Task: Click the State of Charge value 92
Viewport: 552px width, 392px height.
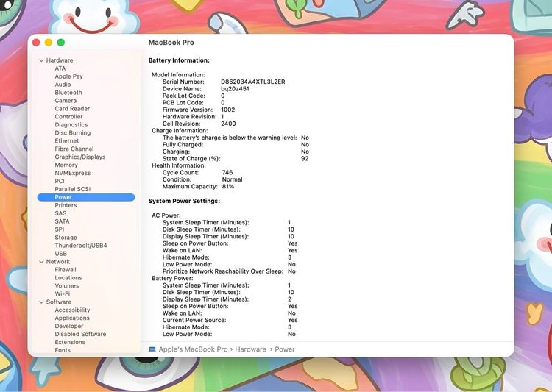Action: click(x=305, y=159)
